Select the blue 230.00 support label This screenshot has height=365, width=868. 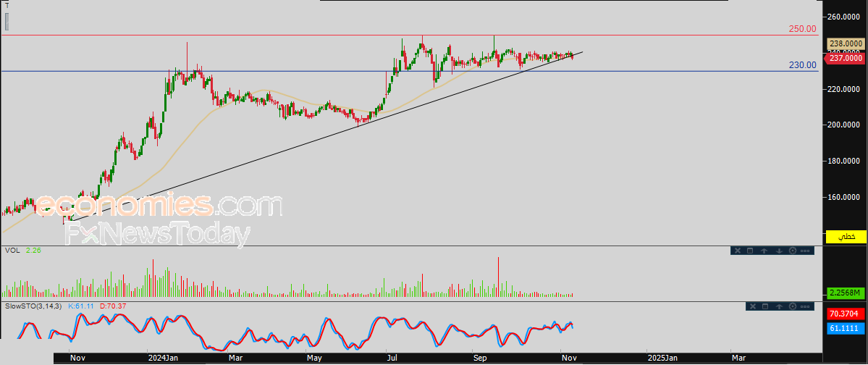tap(803, 64)
